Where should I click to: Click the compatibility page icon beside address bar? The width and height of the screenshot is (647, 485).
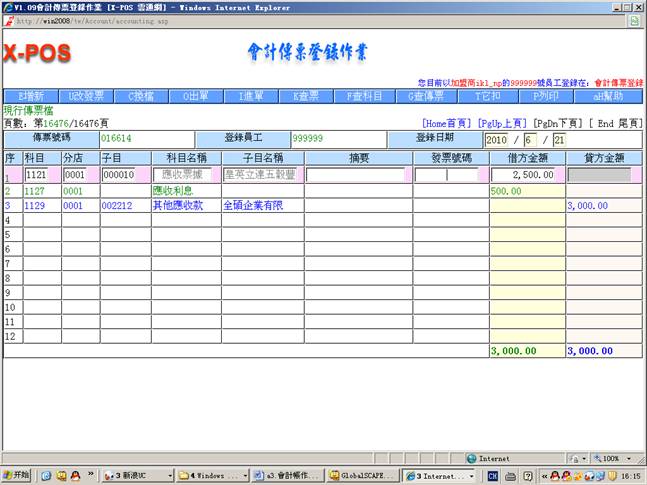point(633,20)
